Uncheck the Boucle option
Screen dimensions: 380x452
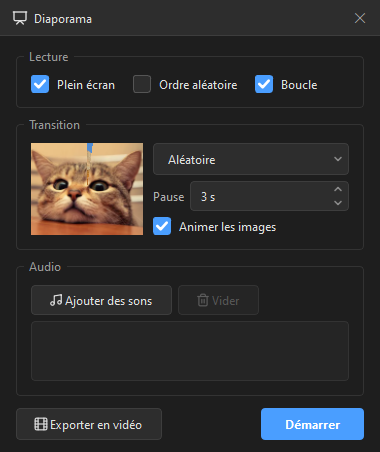coord(264,84)
